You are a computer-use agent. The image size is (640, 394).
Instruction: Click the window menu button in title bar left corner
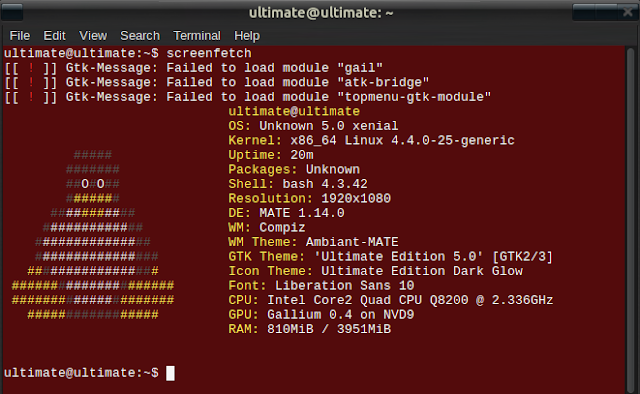[x=11, y=12]
